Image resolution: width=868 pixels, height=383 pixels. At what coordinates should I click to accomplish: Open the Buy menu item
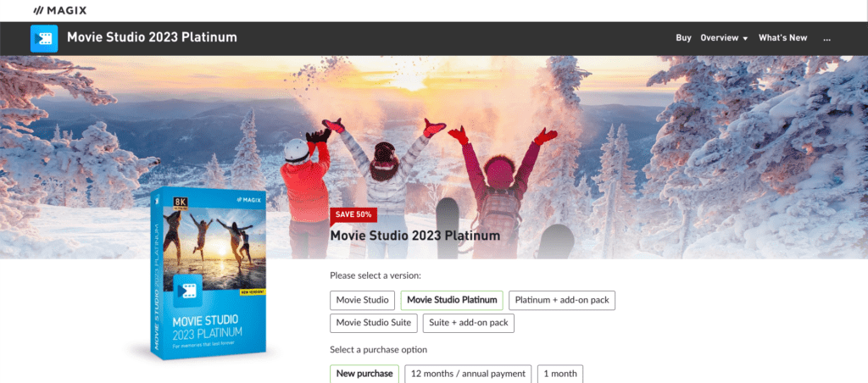(x=684, y=37)
